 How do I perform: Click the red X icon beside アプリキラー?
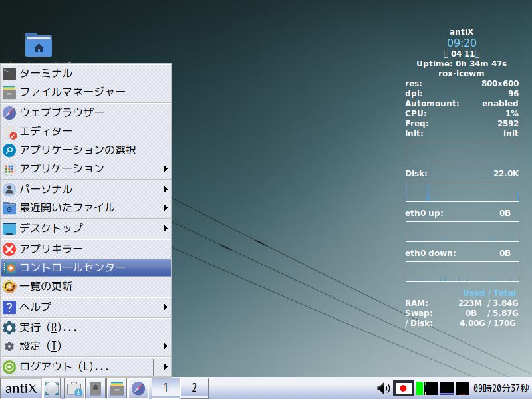[9, 249]
